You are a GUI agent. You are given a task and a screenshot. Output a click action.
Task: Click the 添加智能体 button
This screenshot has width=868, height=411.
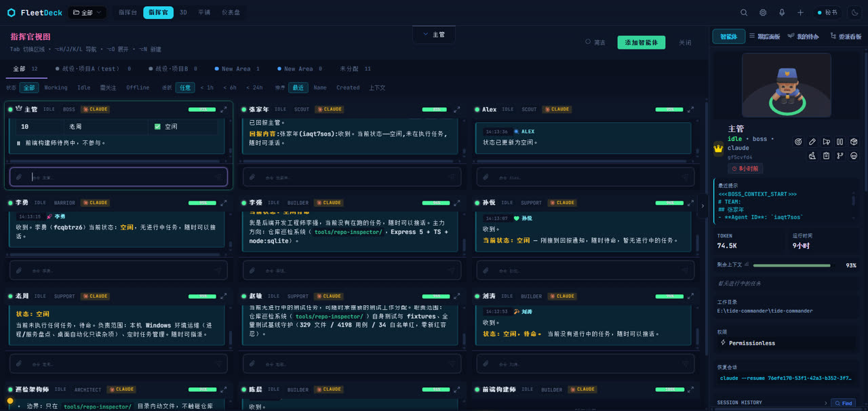[641, 42]
